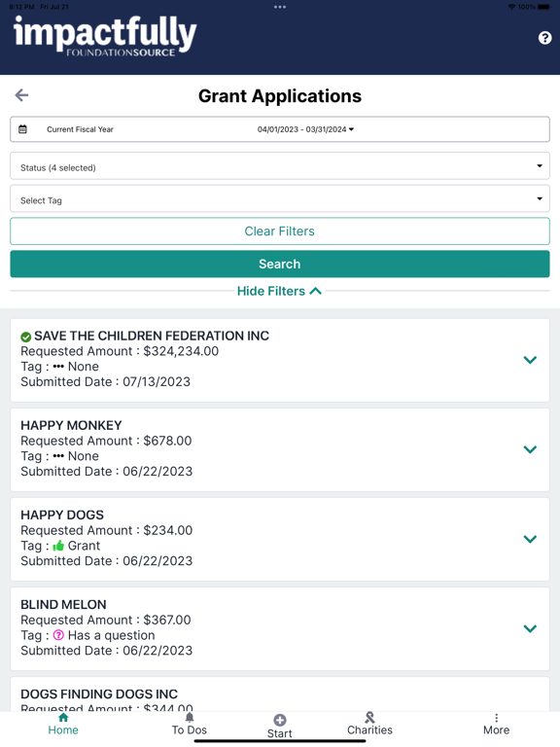Select BLIND MELON title
The width and height of the screenshot is (560, 747).
(x=63, y=605)
